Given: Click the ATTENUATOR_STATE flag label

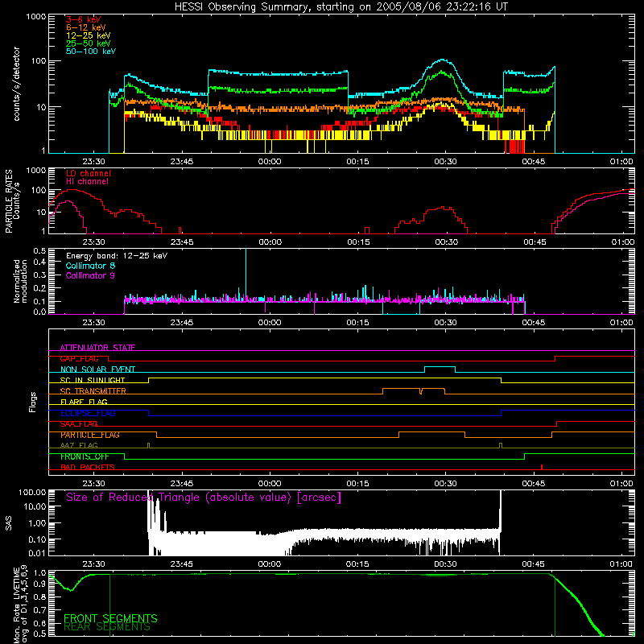Looking at the screenshot, I should click(97, 348).
